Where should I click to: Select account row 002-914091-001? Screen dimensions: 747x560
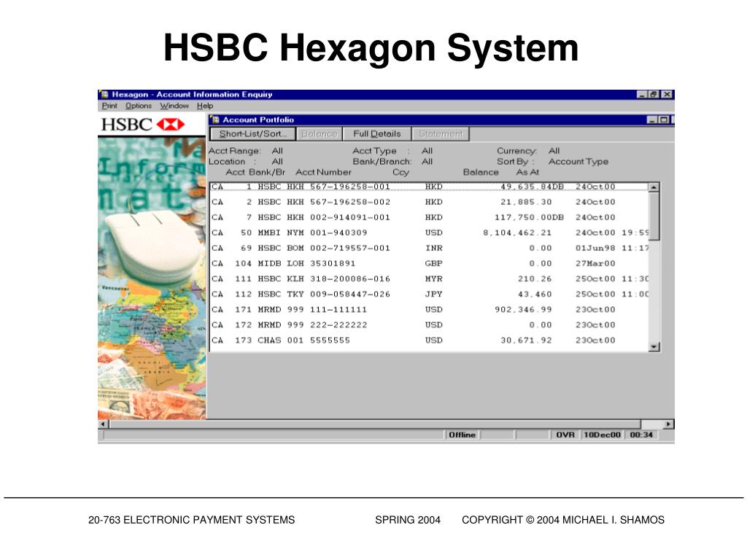[429, 217]
